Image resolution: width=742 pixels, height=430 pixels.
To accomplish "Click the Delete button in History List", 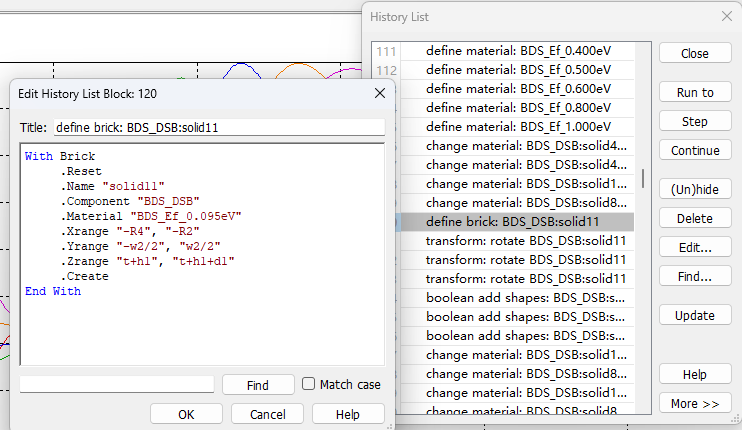I will coord(695,219).
